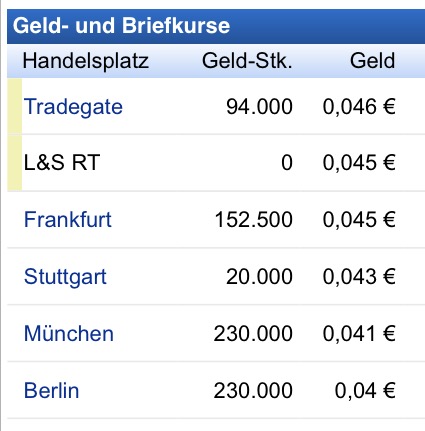Select Frankfurt bid volume 152.500

(x=254, y=220)
